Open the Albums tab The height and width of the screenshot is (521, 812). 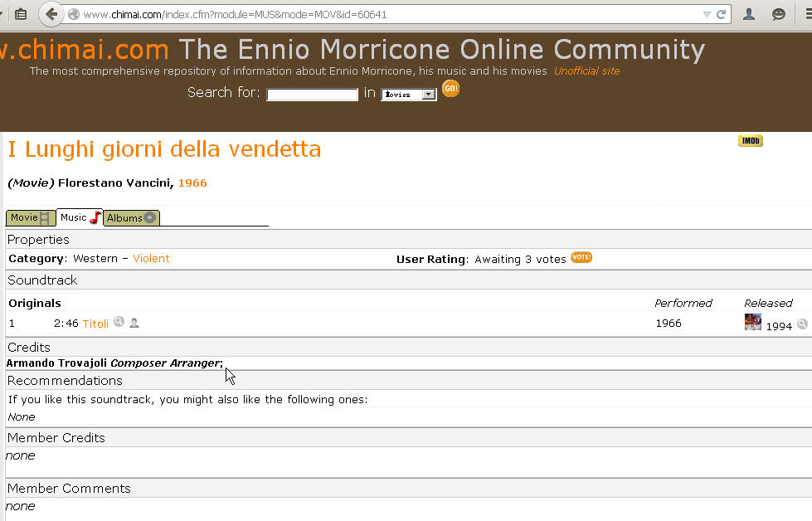pyautogui.click(x=131, y=218)
